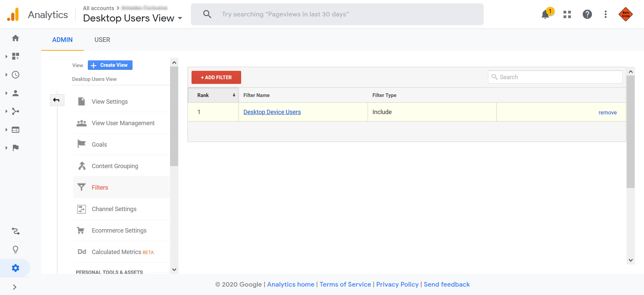Click filters panel scrollbar down arrow
Image resolution: width=644 pixels, height=295 pixels.
[631, 260]
